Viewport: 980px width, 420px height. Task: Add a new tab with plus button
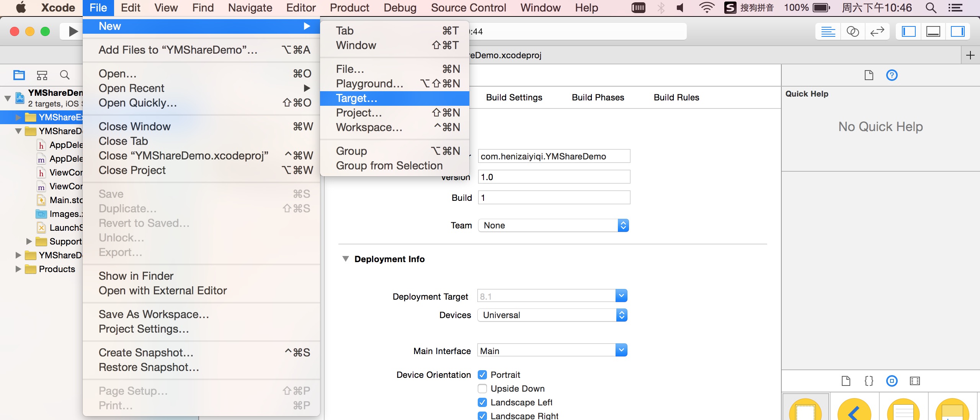click(x=970, y=55)
